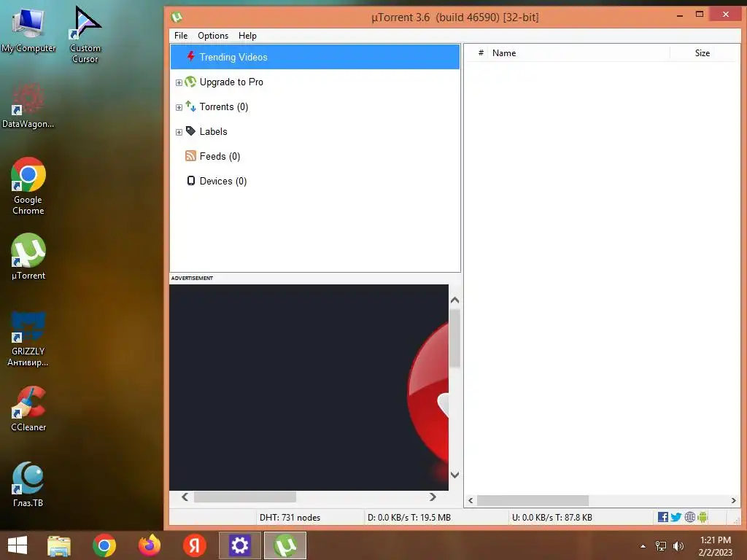Viewport: 747px width, 560px height.
Task: Click the torrent list horizontal scrollbar thumb
Action: point(533,500)
